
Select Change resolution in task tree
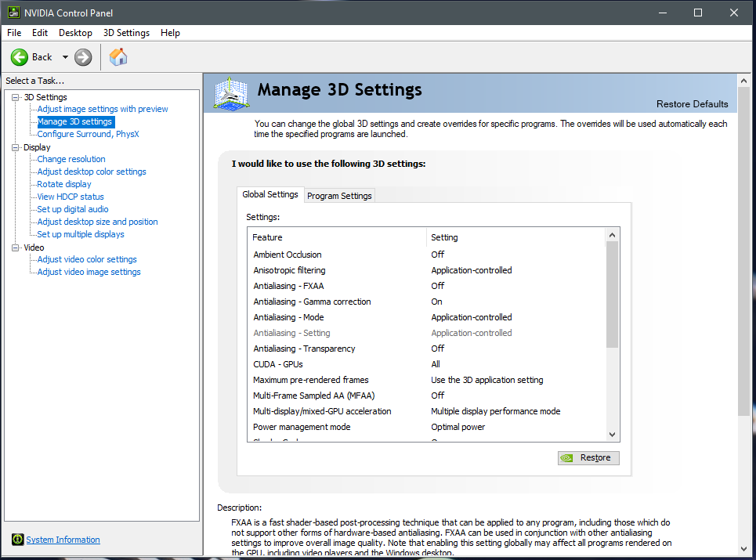point(71,159)
